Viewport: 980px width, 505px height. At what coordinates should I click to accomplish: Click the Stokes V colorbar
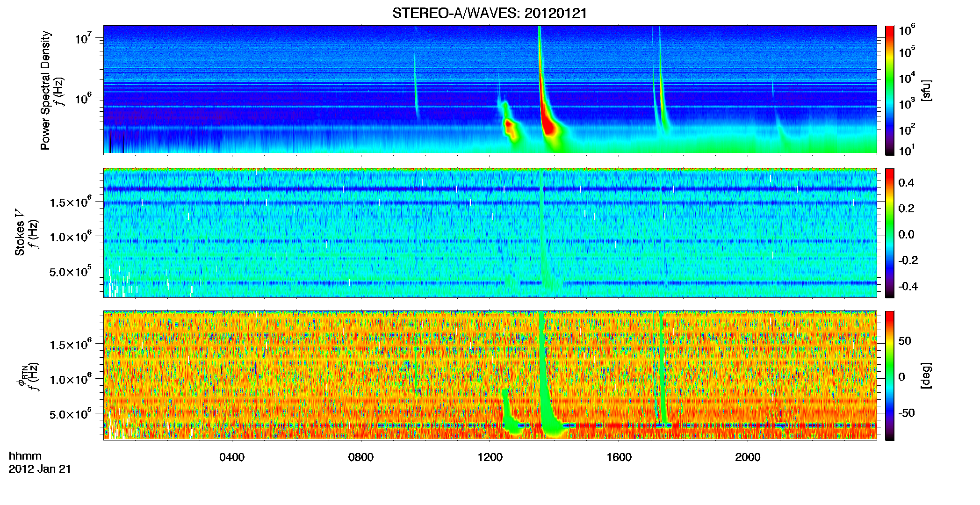point(890,233)
